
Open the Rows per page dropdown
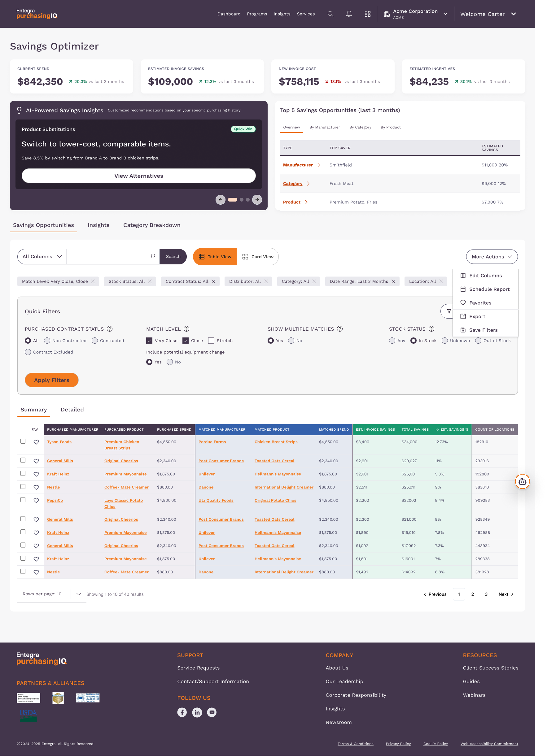78,594
